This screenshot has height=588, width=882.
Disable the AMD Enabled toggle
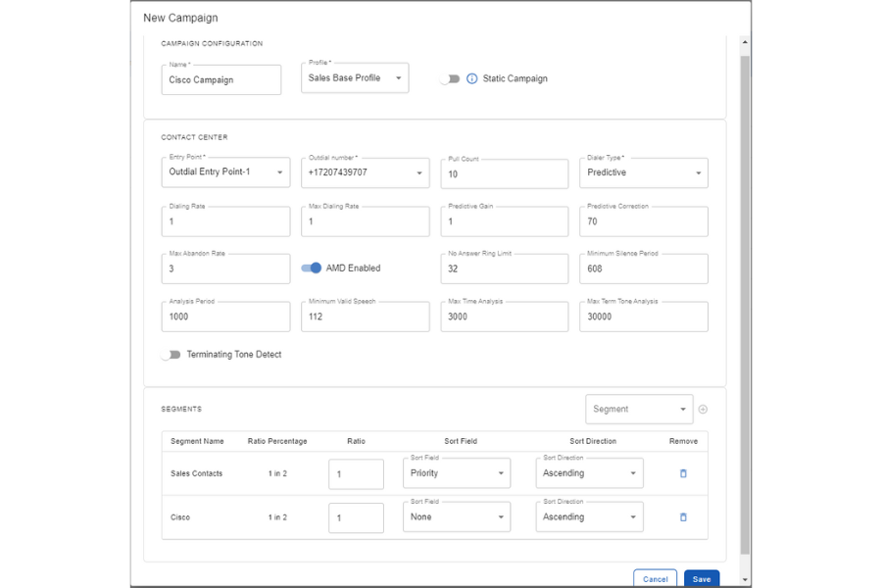312,269
